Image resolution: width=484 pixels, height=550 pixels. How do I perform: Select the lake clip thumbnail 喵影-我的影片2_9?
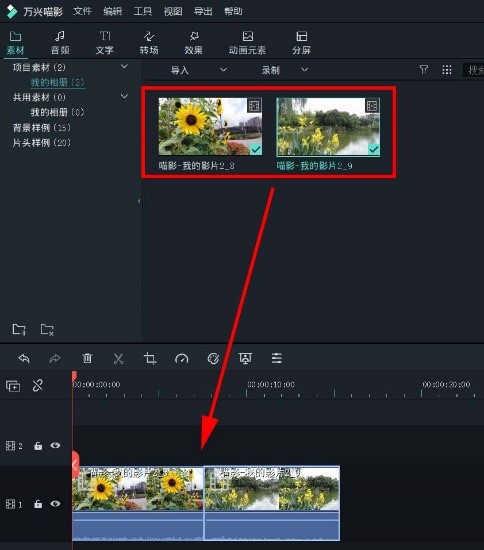point(328,126)
